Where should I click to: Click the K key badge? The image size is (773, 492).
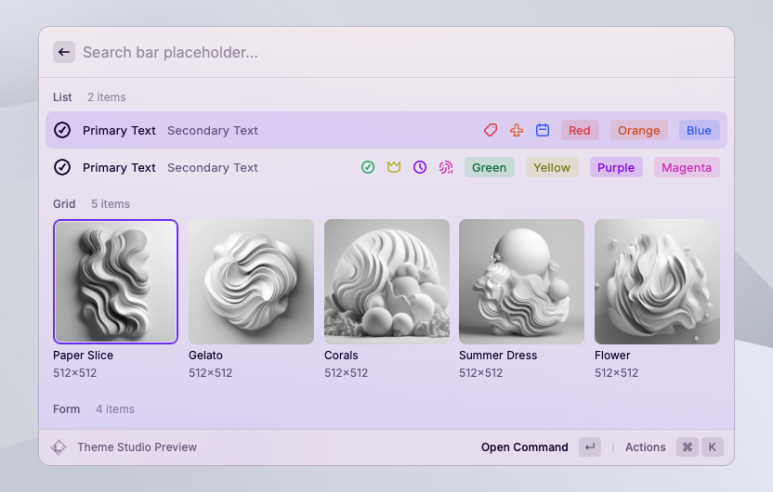click(x=712, y=447)
